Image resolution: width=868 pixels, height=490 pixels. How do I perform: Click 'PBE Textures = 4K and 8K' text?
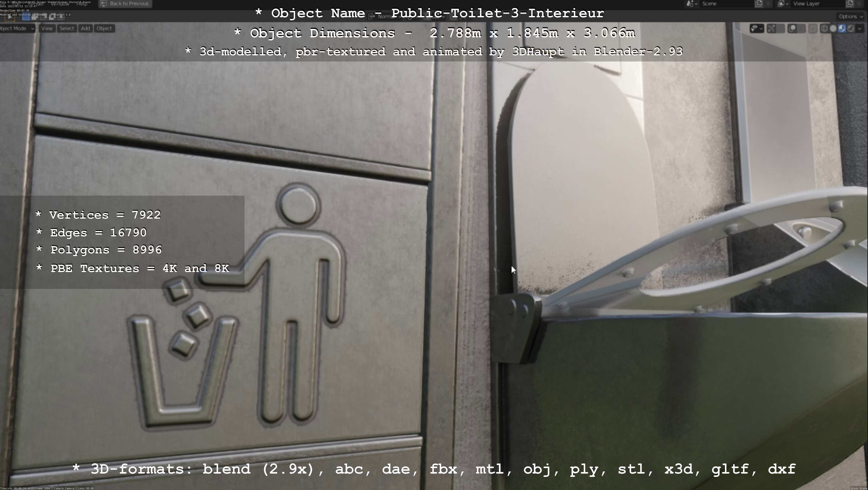132,268
